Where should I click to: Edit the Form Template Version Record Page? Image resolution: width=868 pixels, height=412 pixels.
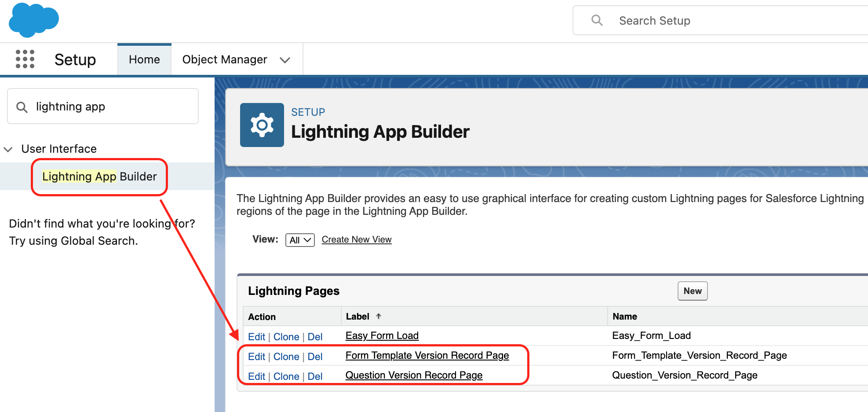click(256, 357)
